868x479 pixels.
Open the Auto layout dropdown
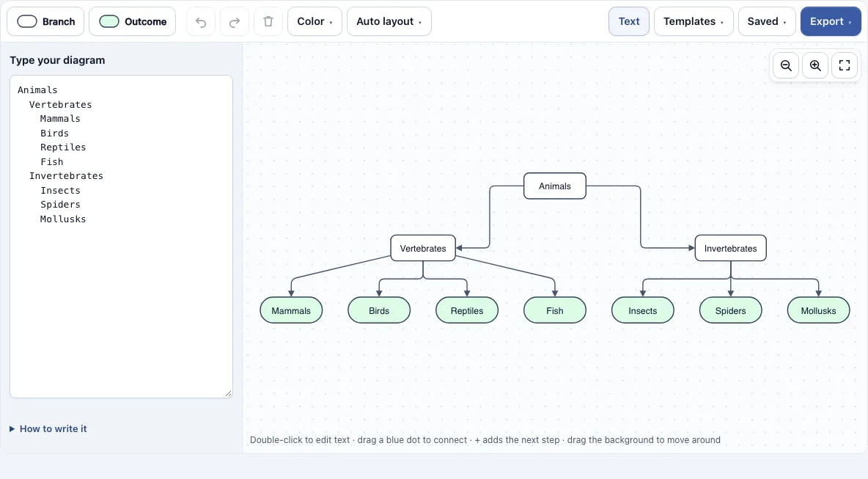(x=389, y=21)
